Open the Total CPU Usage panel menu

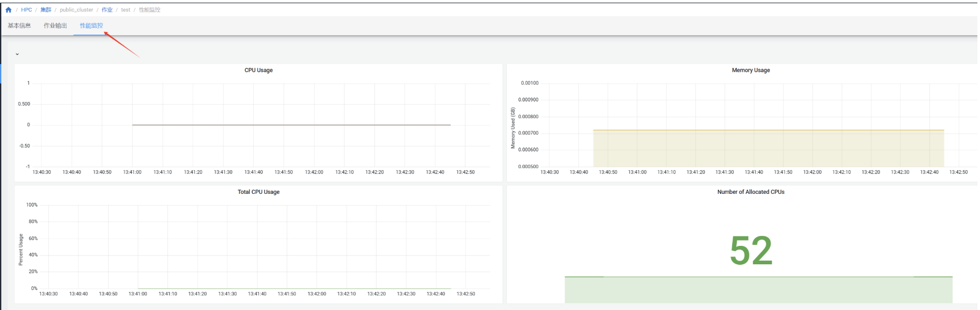pos(258,192)
